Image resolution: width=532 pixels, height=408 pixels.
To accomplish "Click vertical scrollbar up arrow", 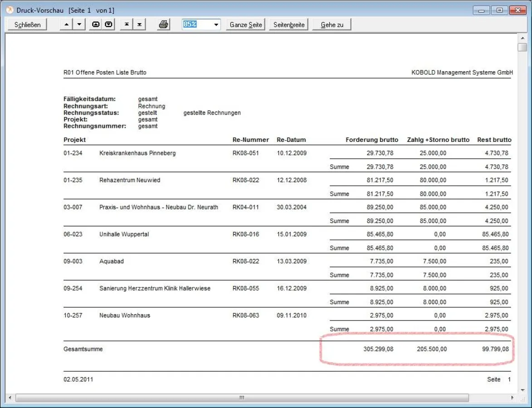I will point(522,38).
